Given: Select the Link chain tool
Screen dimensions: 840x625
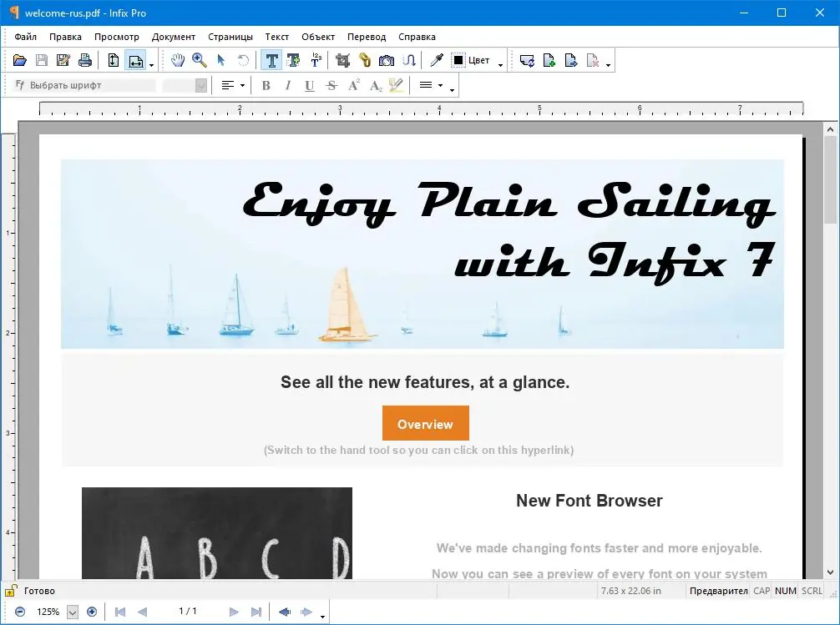Looking at the screenshot, I should [x=365, y=61].
